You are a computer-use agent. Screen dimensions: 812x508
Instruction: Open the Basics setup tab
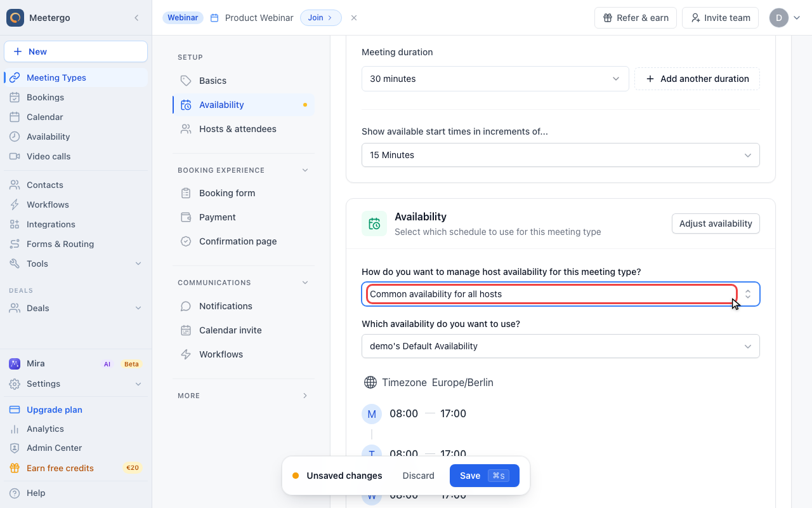[x=244, y=81]
